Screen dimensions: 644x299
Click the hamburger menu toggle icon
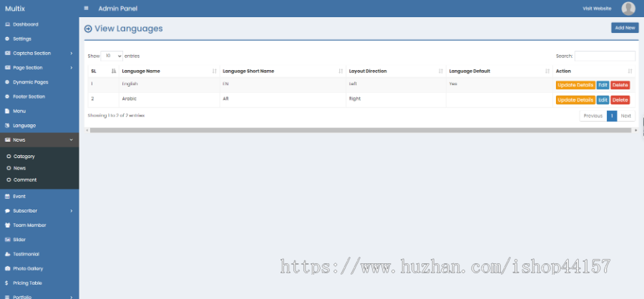point(86,8)
